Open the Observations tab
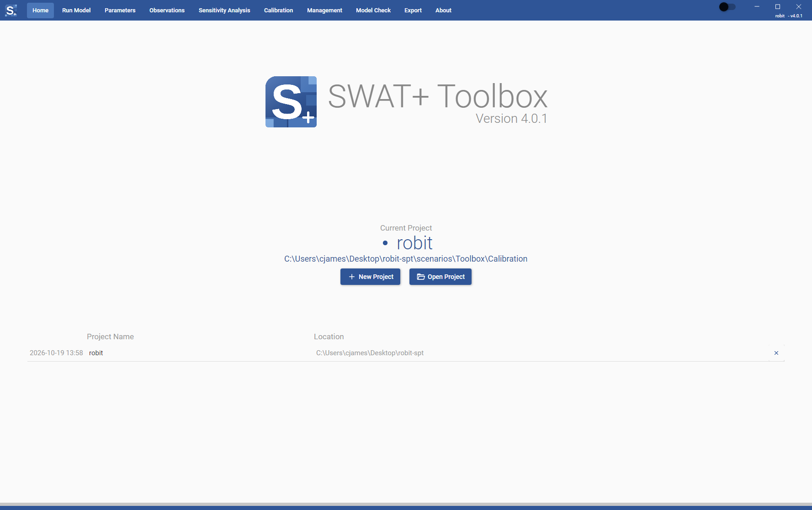Screen dimensions: 812x510 [x=167, y=10]
